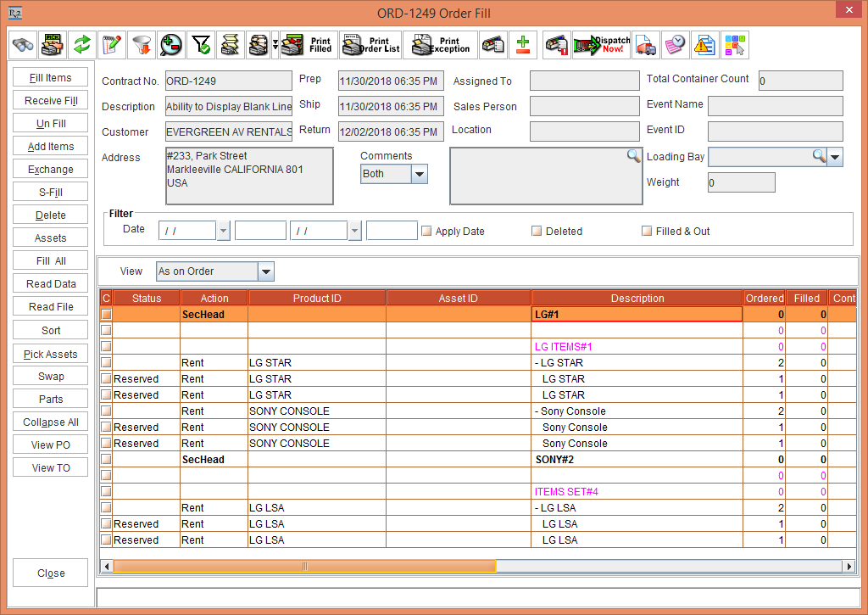Click the container with list icon
The width and height of the screenshot is (868, 615).
pos(493,45)
